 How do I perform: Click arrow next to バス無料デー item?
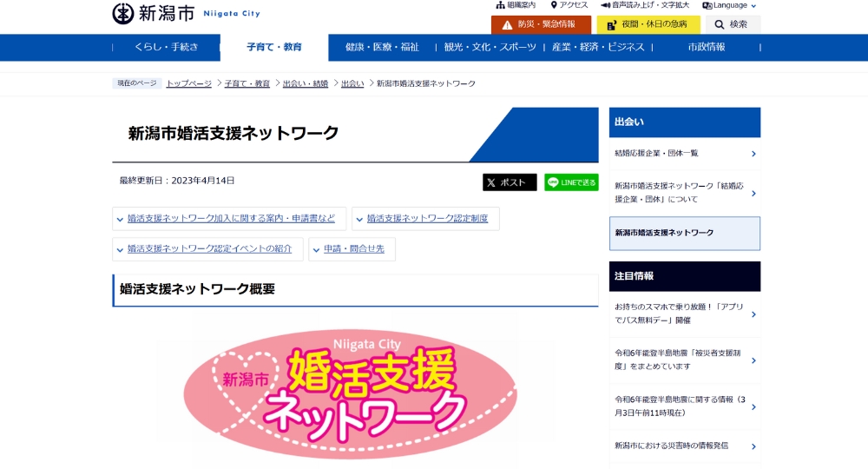(x=753, y=314)
